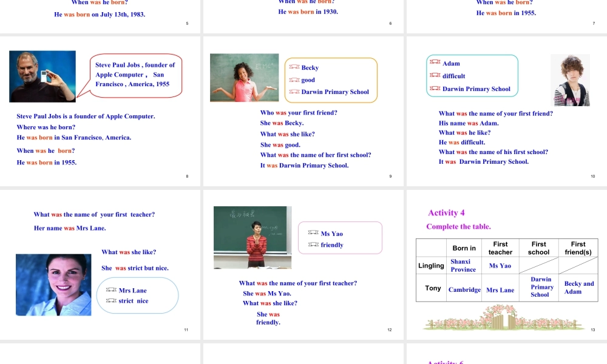Click 'Complete the table.' text
Image resolution: width=607 pixels, height=364 pixels.
[458, 226]
